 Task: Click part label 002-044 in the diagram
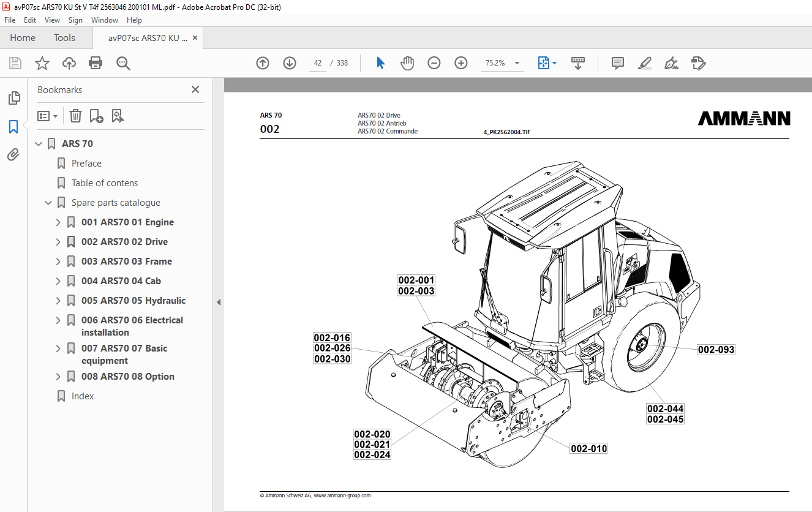coord(666,408)
